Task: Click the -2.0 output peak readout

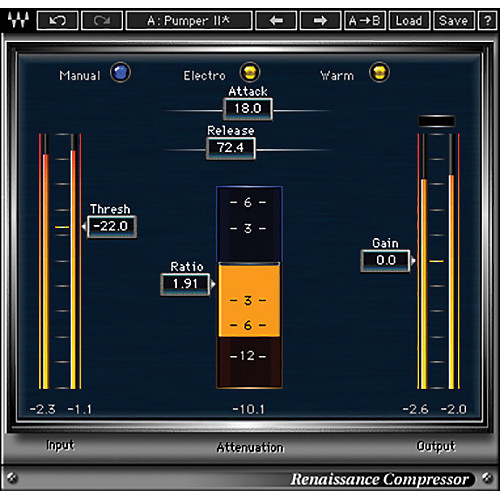Action: tap(453, 409)
